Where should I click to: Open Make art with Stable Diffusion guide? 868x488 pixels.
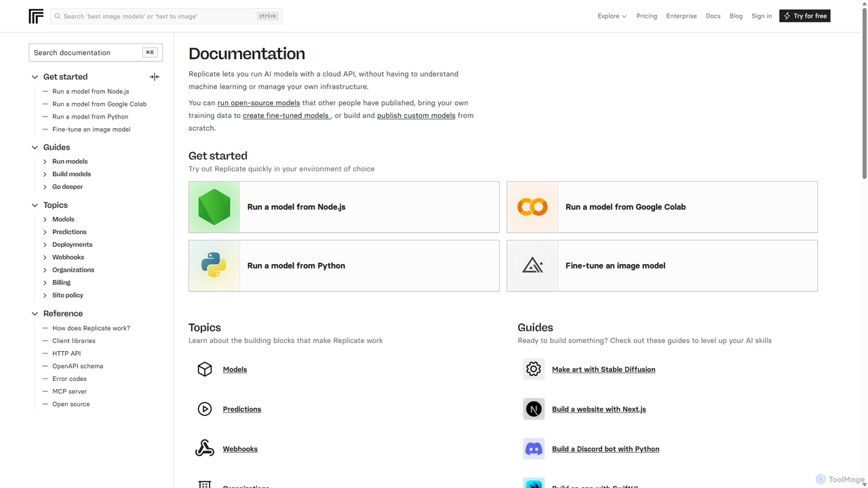point(604,369)
